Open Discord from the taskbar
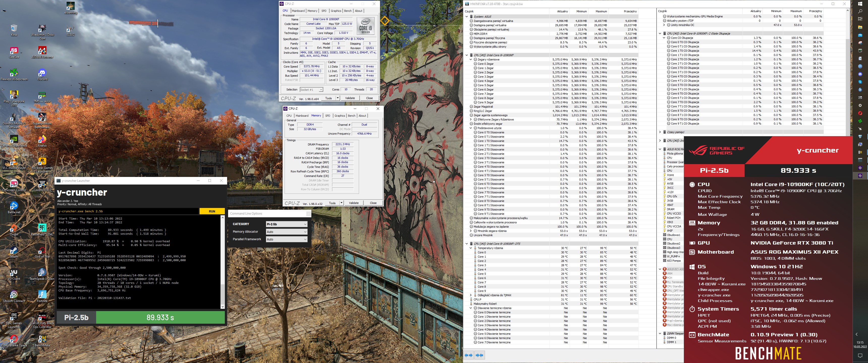868x363 pixels. pos(860,74)
